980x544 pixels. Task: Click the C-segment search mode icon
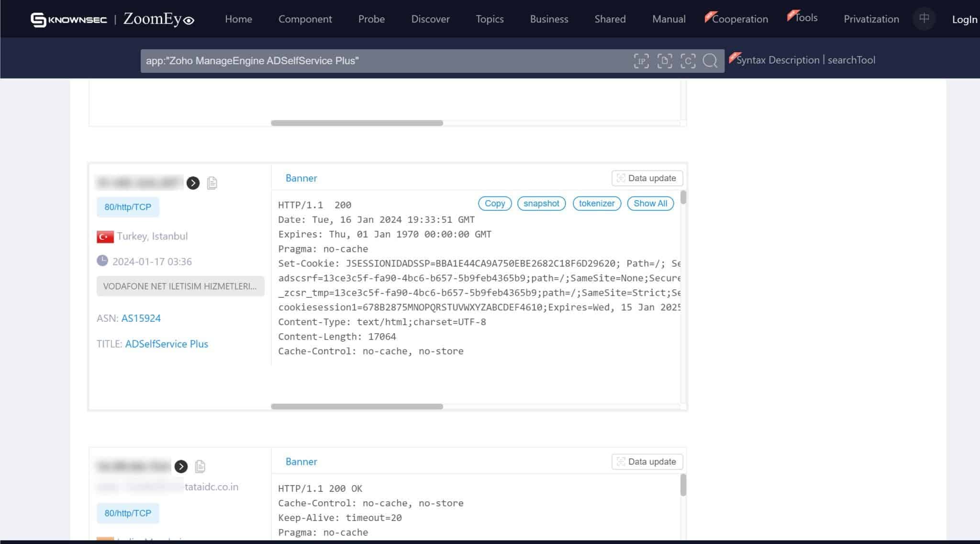(688, 61)
